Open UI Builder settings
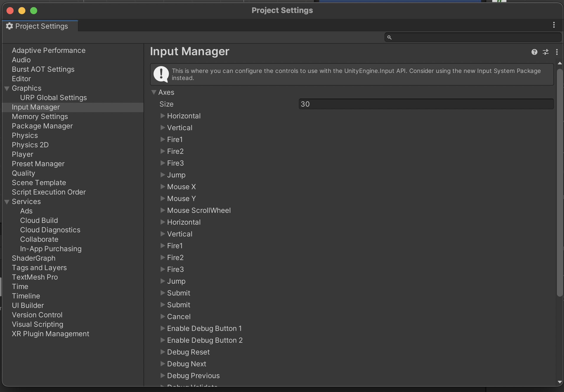Viewport: 564px width, 392px height. (28, 306)
